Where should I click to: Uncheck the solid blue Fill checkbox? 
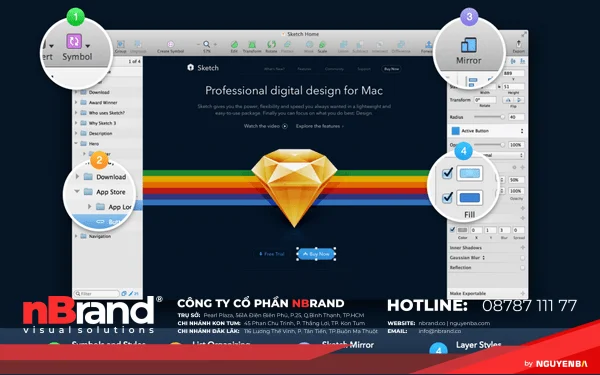click(447, 197)
